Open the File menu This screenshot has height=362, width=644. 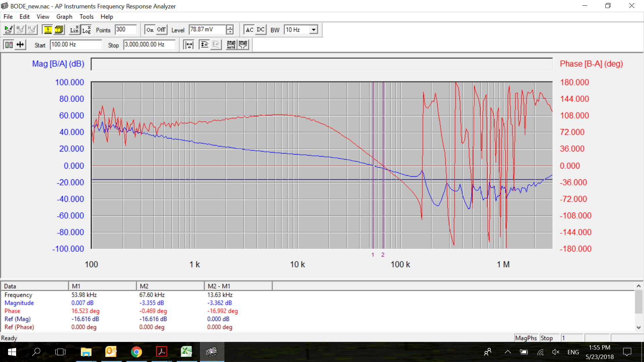tap(8, 17)
